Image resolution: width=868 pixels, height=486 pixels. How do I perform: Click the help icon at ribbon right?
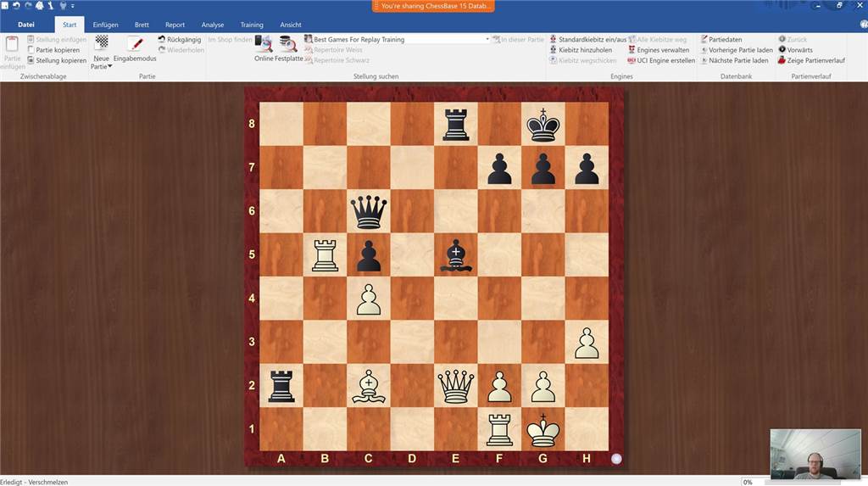pyautogui.click(x=864, y=25)
